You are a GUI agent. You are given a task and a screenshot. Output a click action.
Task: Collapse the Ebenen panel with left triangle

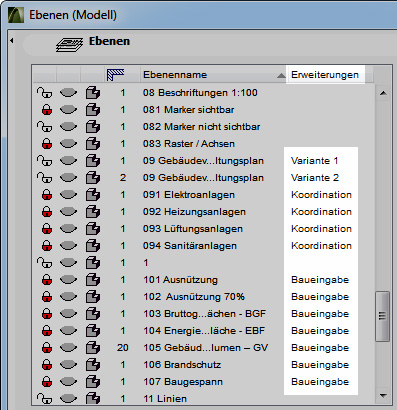pyautogui.click(x=12, y=41)
